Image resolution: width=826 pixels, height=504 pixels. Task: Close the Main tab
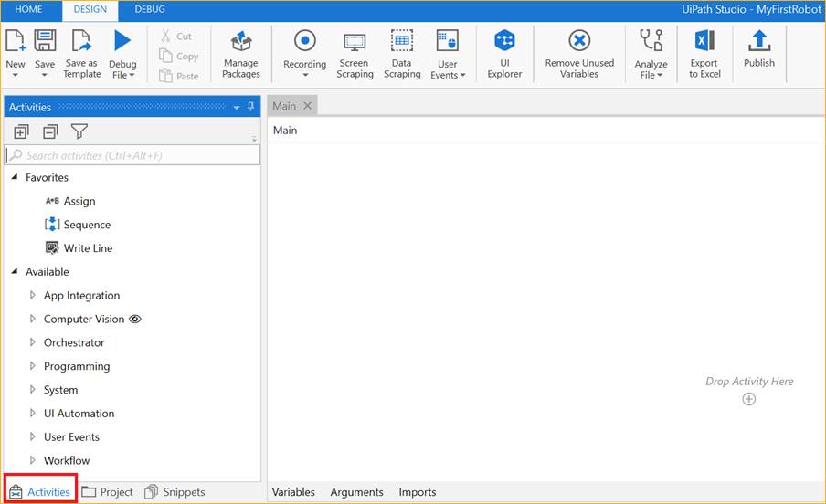tap(308, 106)
